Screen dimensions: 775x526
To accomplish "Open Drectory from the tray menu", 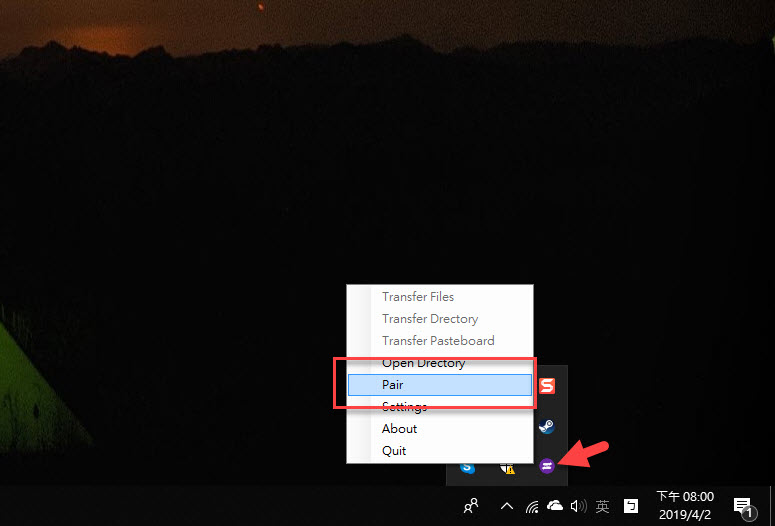I will [x=439, y=363].
